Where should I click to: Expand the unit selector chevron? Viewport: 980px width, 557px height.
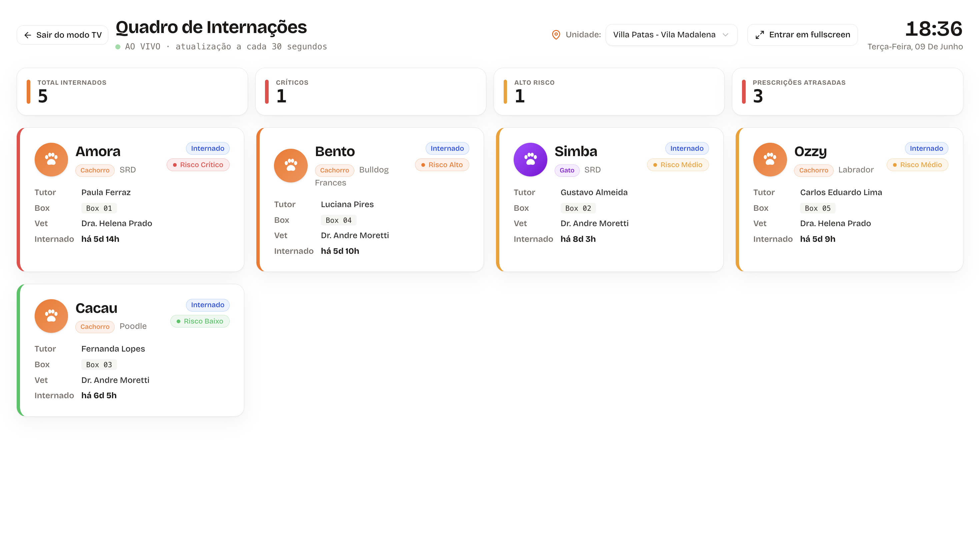(725, 35)
